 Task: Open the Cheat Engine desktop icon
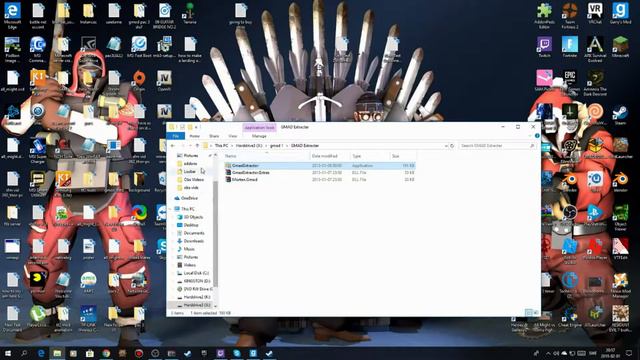point(570,317)
